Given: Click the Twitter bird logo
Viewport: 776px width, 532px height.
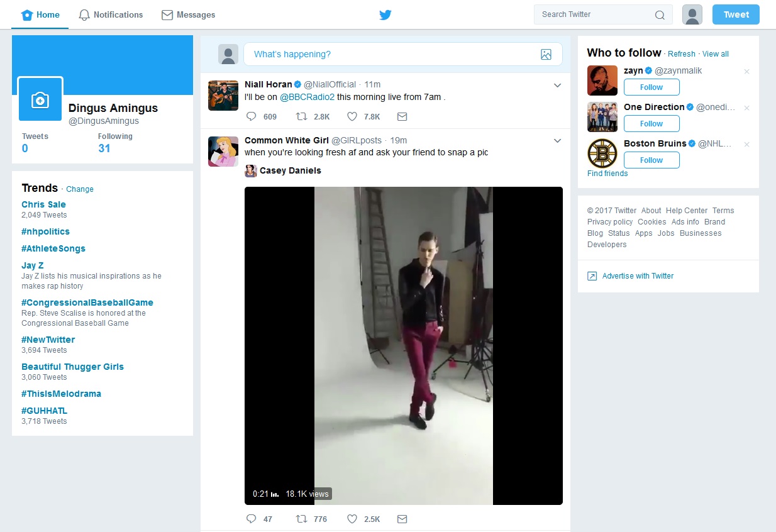Looking at the screenshot, I should click(385, 14).
